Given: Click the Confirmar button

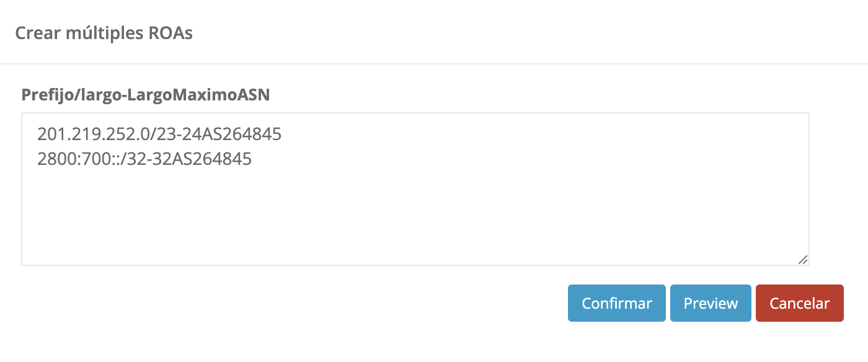Looking at the screenshot, I should coord(616,303).
